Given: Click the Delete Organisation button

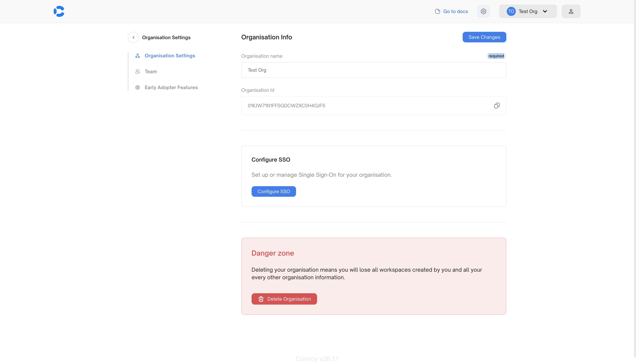Looking at the screenshot, I should [289, 299].
